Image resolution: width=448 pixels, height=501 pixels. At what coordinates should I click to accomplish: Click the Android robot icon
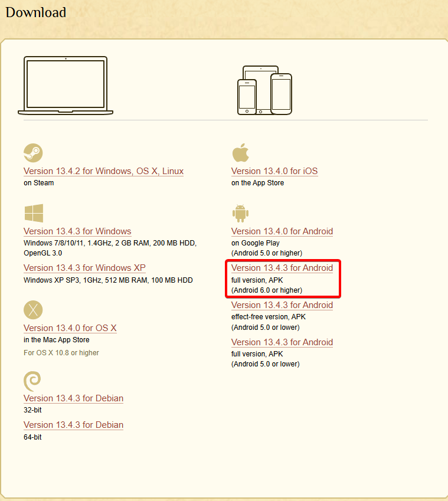(240, 213)
